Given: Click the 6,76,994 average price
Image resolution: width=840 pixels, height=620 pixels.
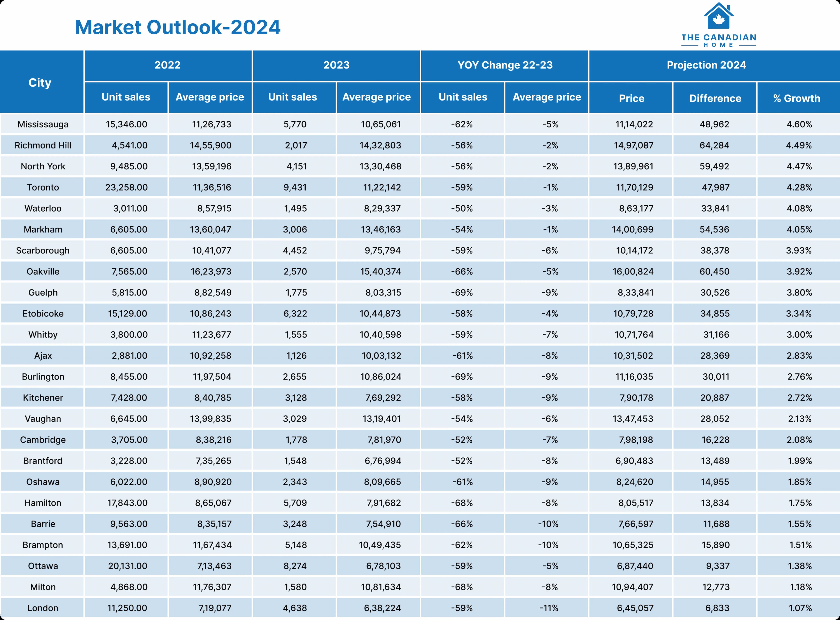Looking at the screenshot, I should (383, 460).
